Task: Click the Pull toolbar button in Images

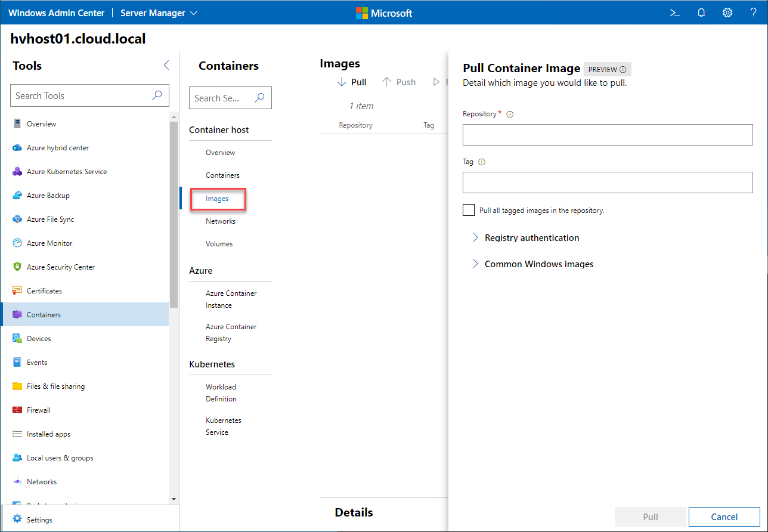Action: [352, 82]
